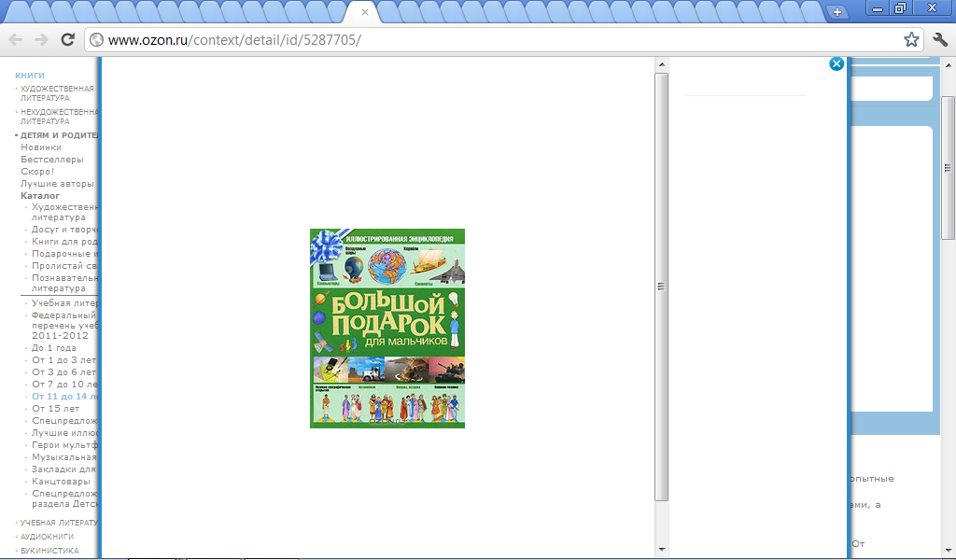
Task: Open the АУДИОКНИГИ category
Action: (x=47, y=537)
